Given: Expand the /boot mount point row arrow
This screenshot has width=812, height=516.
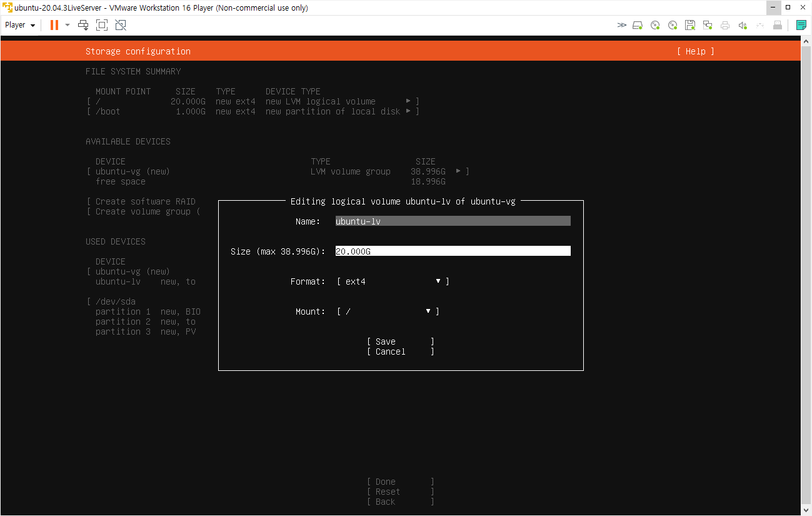Looking at the screenshot, I should point(408,111).
